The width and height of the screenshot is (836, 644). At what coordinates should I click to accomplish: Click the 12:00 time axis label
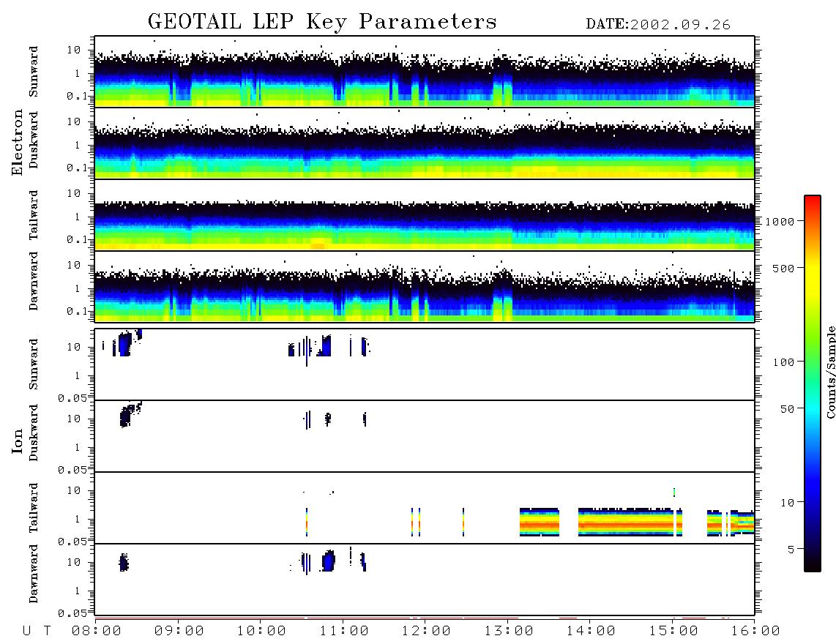pos(427,632)
